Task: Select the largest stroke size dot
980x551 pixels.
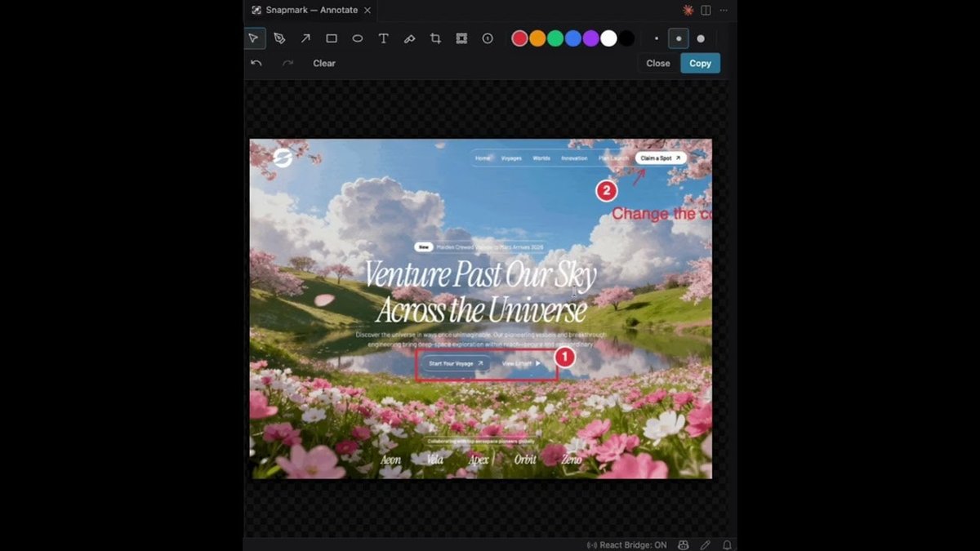Action: click(x=701, y=38)
